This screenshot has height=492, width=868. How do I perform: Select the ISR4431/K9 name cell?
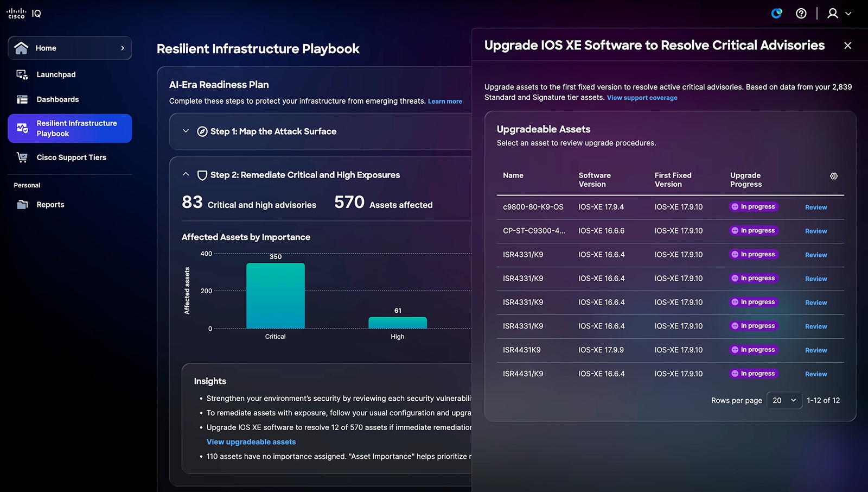[523, 374]
